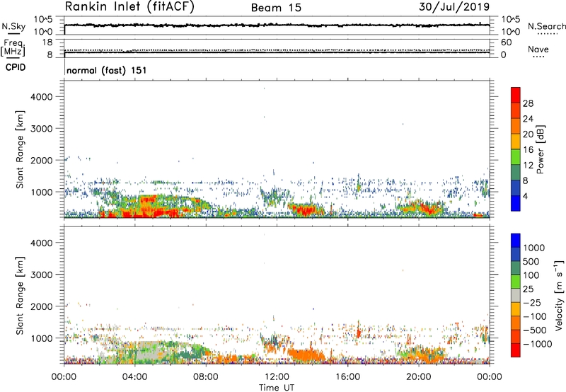The width and height of the screenshot is (566, 392).
Task: Click the "16:00" time axis tick
Action: click(x=347, y=377)
